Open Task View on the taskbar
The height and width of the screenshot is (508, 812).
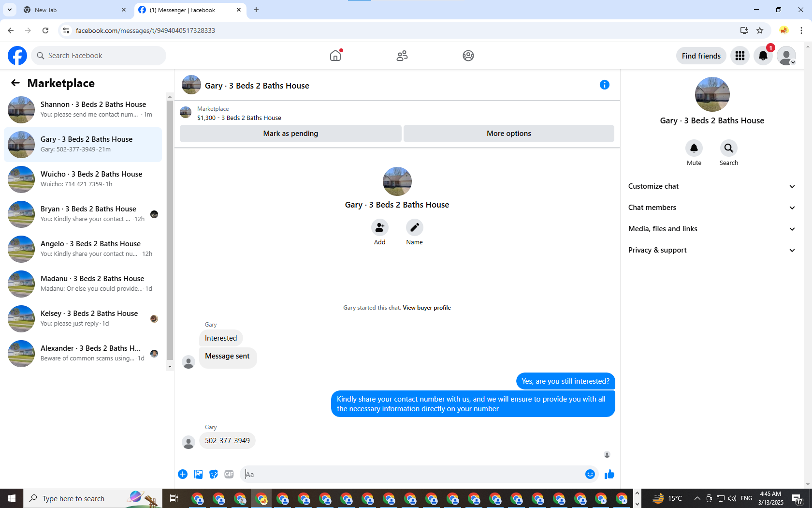click(174, 498)
